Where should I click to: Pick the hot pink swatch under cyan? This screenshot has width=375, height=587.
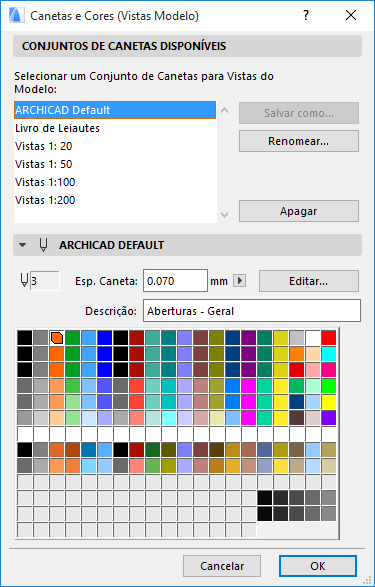[329, 370]
